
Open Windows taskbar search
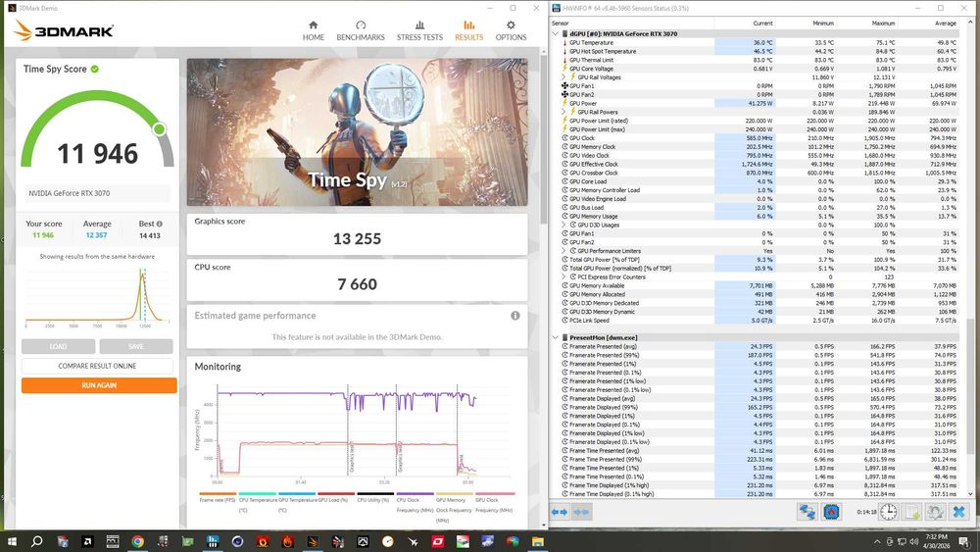pos(37,541)
